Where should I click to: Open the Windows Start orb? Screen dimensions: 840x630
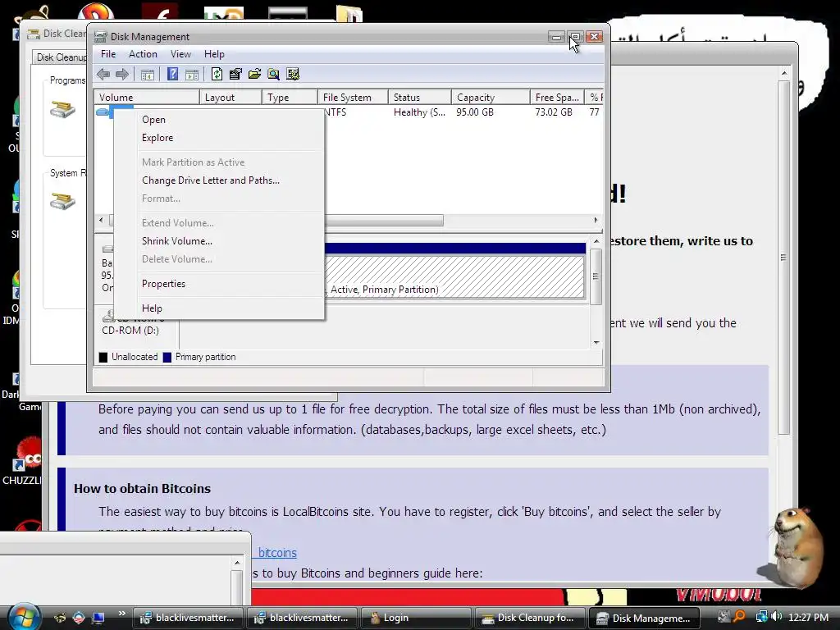click(x=24, y=617)
